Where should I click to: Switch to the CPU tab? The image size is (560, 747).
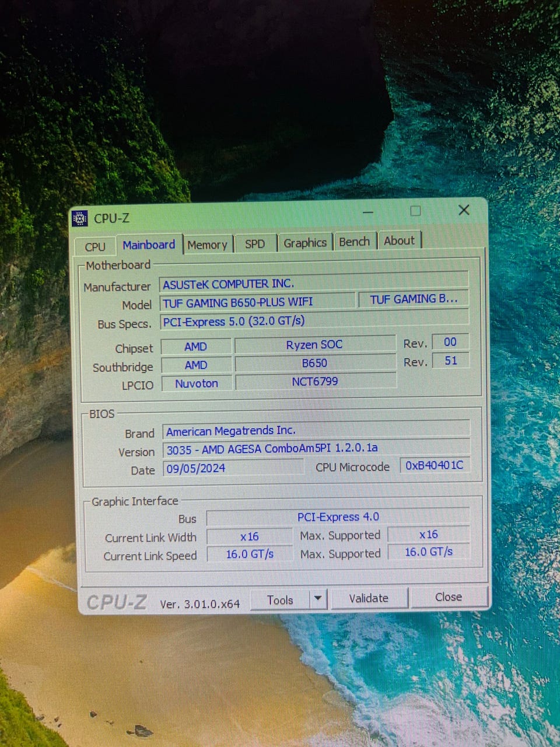(95, 246)
